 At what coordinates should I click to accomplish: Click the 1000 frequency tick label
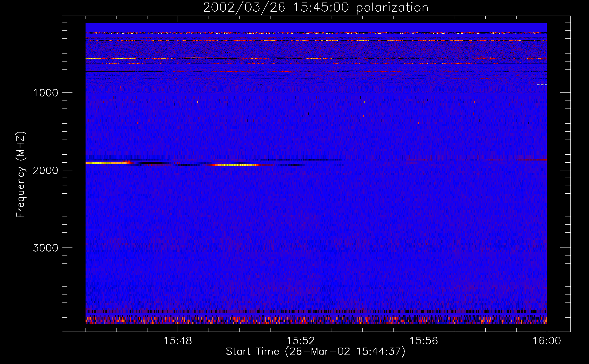point(46,93)
